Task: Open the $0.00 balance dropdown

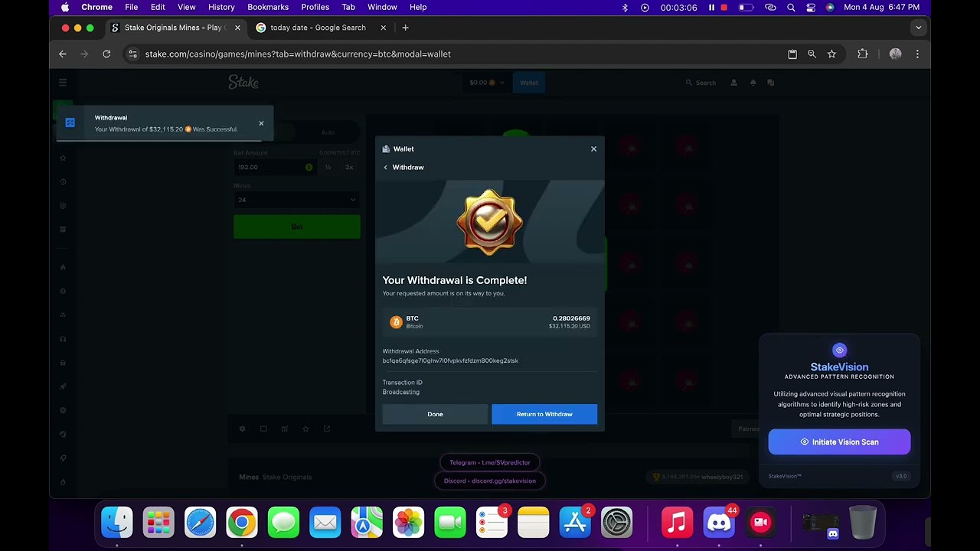Action: pyautogui.click(x=487, y=83)
